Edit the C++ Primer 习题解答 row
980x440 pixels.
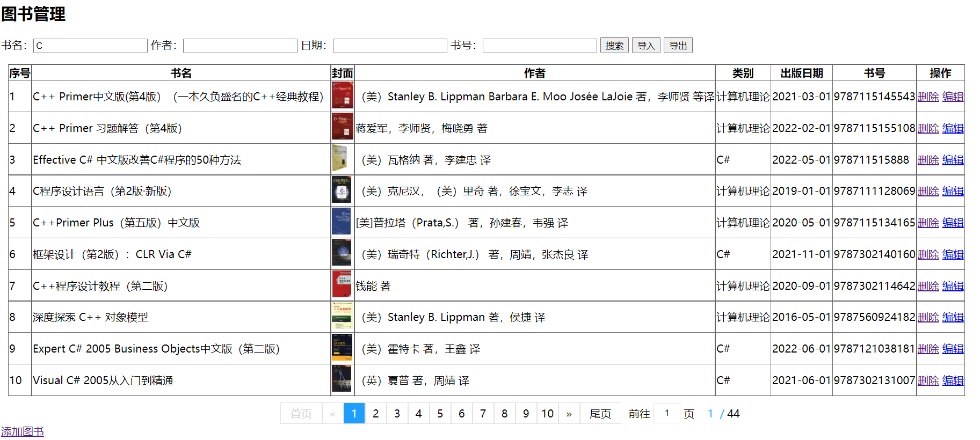pyautogui.click(x=953, y=128)
